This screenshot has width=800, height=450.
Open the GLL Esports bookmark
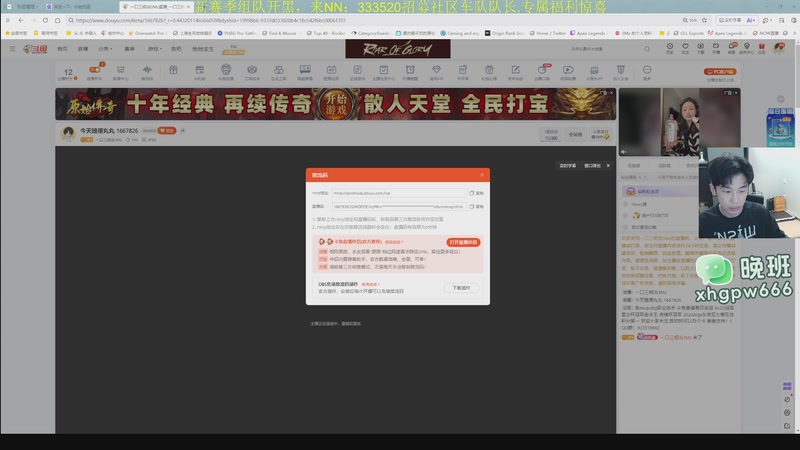[x=688, y=33]
